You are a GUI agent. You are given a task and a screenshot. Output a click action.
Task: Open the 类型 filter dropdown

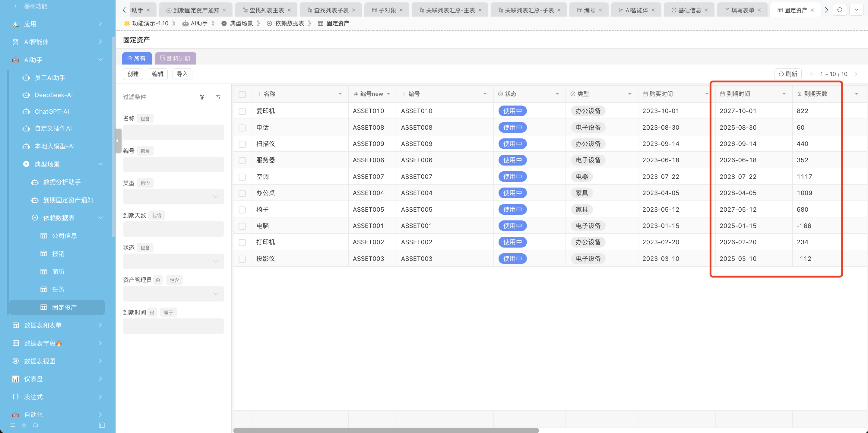pos(173,197)
